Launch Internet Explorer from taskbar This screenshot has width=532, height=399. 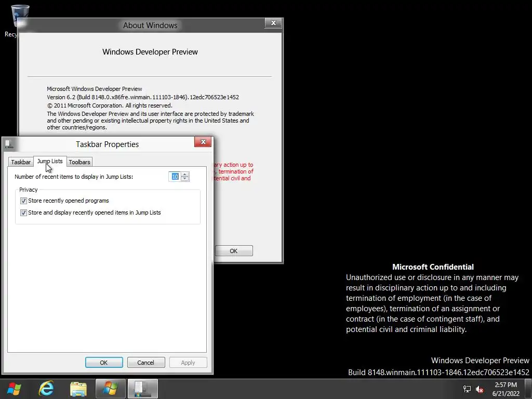46,389
